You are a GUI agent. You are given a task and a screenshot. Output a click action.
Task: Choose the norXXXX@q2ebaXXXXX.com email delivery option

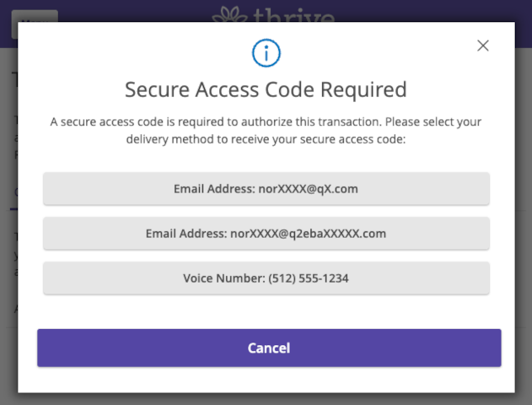coord(266,234)
